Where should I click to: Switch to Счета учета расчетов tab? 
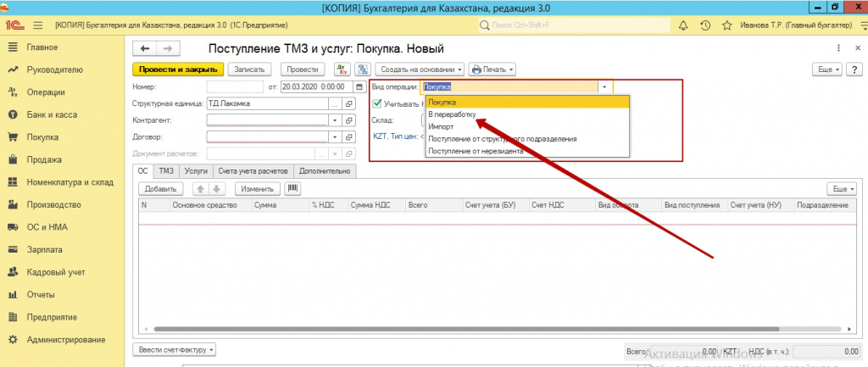tap(253, 171)
